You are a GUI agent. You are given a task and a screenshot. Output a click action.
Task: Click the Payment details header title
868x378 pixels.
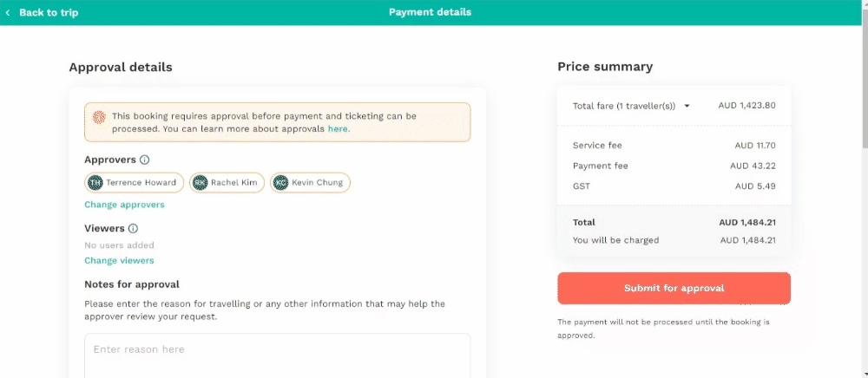(431, 12)
